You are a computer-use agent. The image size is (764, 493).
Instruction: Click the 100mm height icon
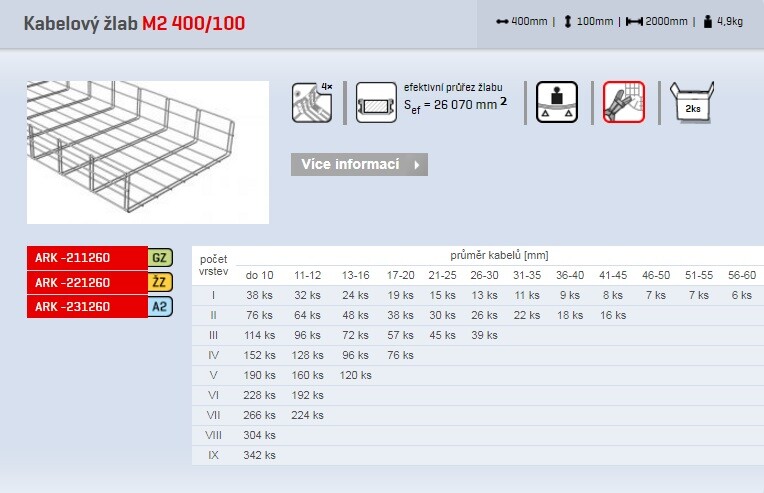point(567,21)
